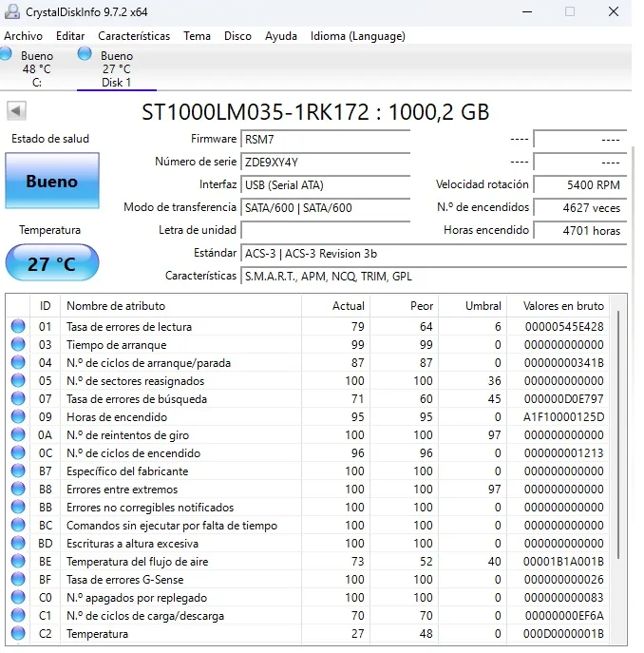Click raw value 00000000341B
Viewport: 644px width, 653px height.
[x=563, y=363]
